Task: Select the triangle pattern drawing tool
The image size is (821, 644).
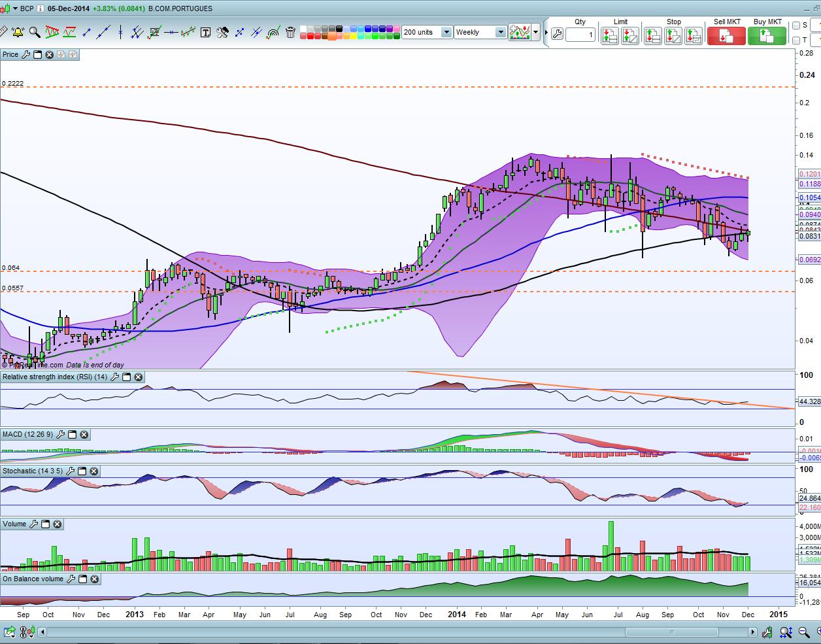Action: point(52,32)
